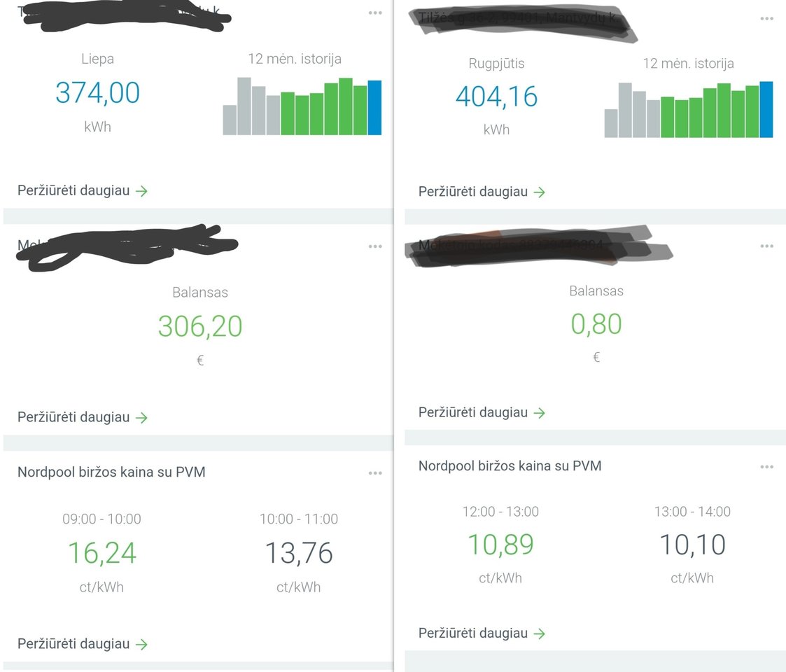
Task: Open three-dot menu on 306,20 € balance card
Action: [375, 246]
